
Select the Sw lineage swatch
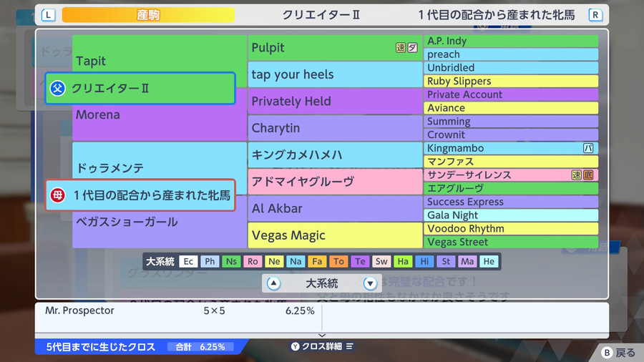[381, 261]
